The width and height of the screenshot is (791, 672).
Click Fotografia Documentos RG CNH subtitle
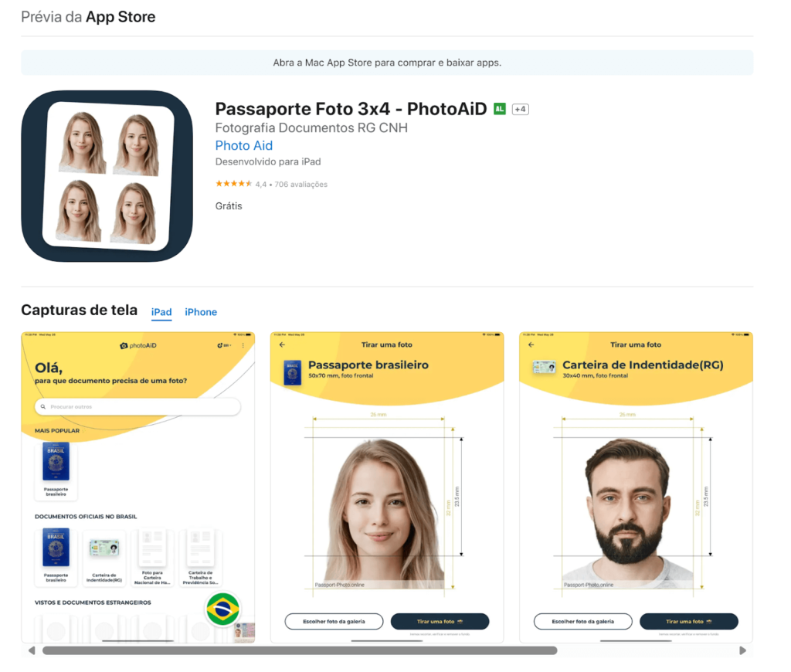[x=311, y=127]
